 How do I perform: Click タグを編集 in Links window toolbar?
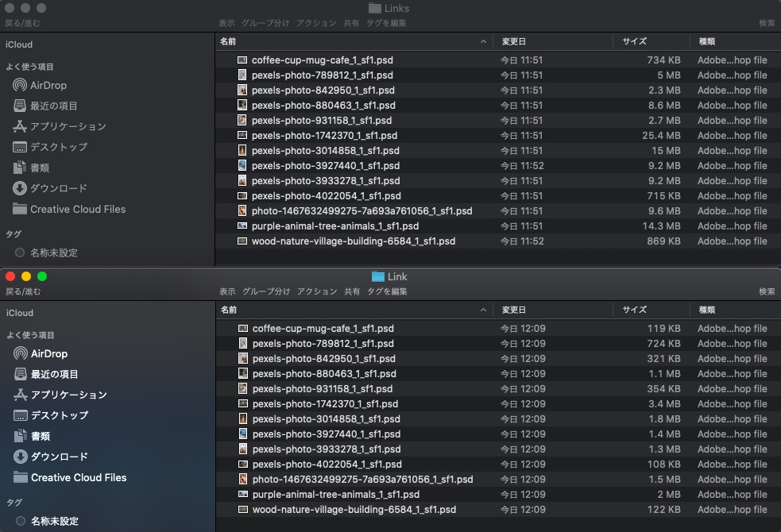tap(386, 23)
